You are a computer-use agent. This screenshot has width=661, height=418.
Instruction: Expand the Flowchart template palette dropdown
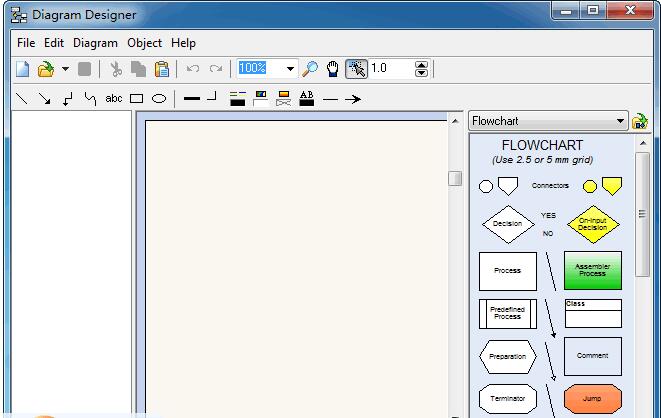(620, 122)
